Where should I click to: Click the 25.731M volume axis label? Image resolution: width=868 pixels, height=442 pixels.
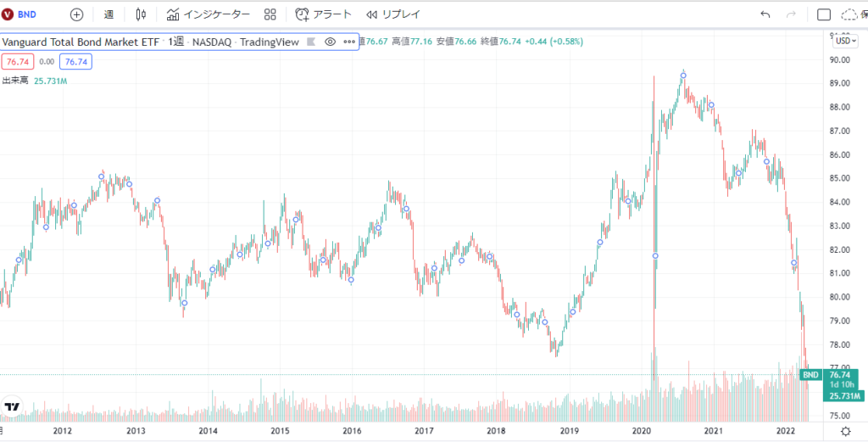(843, 395)
